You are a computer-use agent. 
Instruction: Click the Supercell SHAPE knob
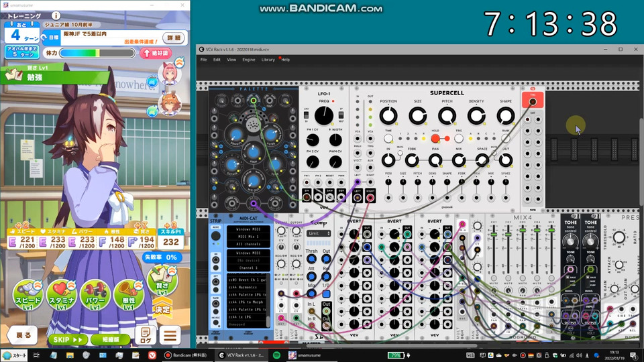coord(506,116)
